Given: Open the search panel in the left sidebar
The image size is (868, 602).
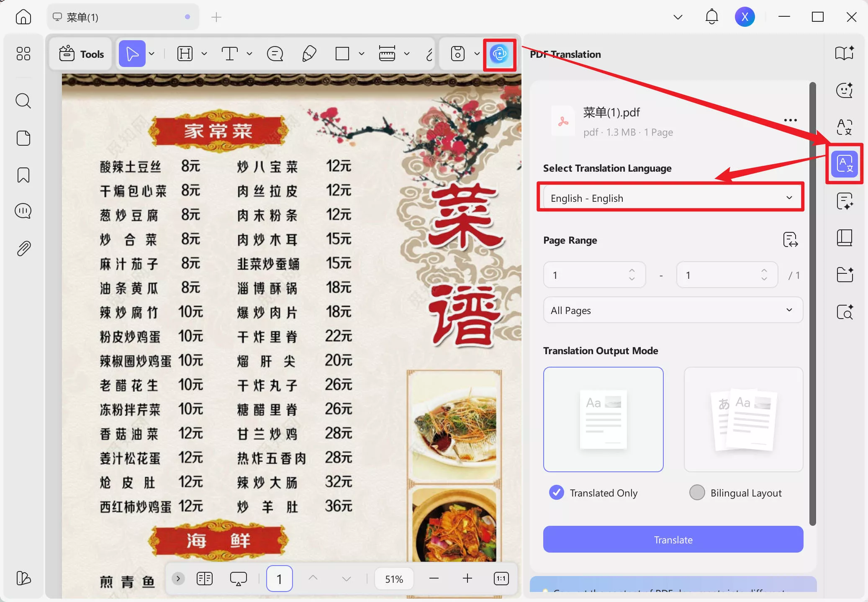Looking at the screenshot, I should [x=23, y=100].
